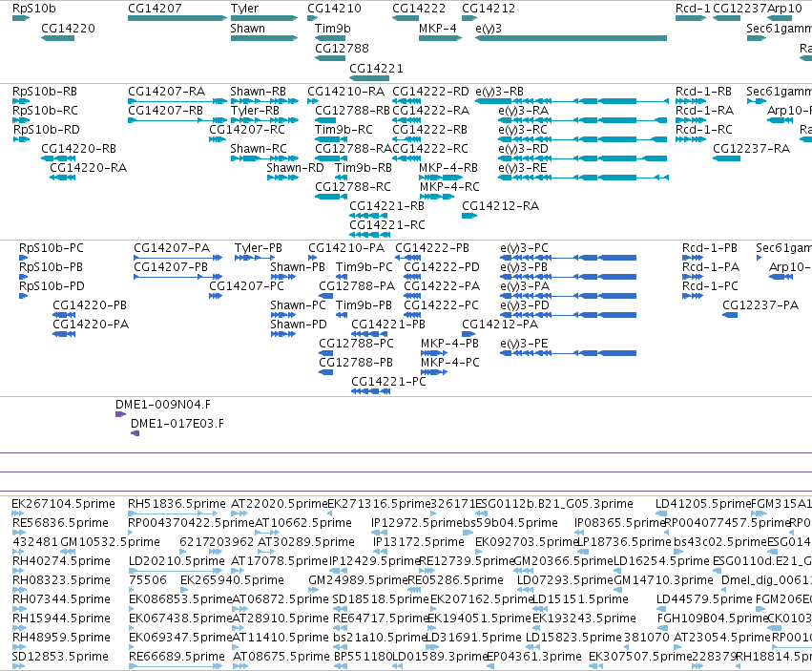The image size is (812, 671).
Task: Select the RH51836.5prime EST label
Action: (x=177, y=504)
